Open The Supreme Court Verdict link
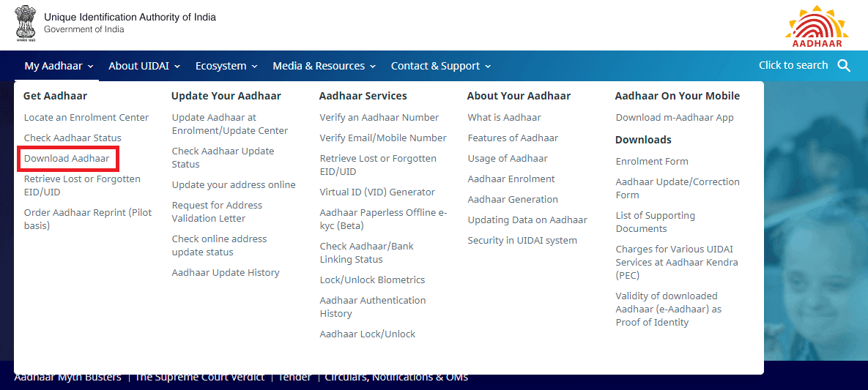Viewport: 868px width, 390px height. 200,378
